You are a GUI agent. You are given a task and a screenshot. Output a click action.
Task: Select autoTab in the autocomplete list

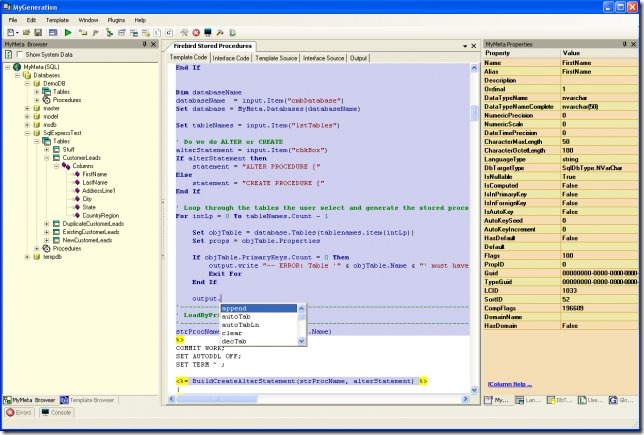click(233, 316)
